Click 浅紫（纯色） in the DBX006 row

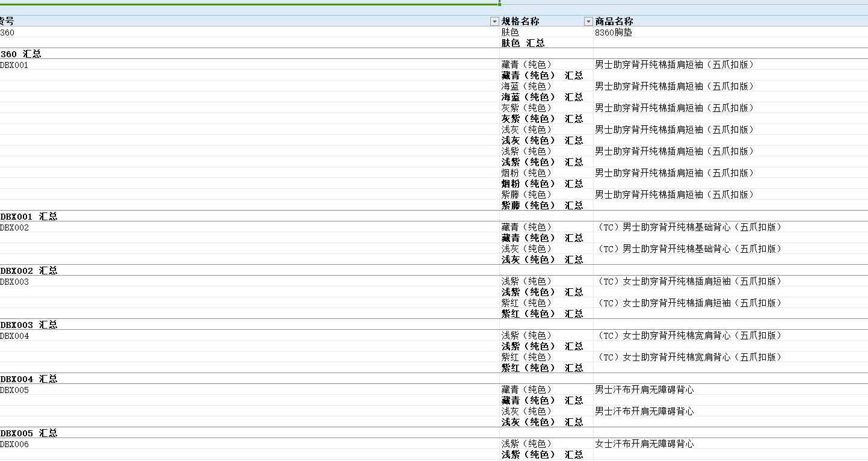click(526, 444)
